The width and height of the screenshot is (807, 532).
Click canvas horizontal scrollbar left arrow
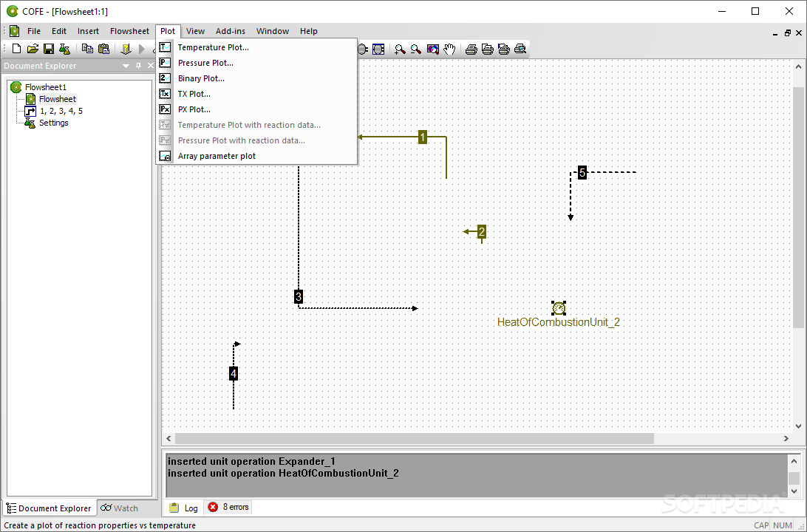(168, 438)
